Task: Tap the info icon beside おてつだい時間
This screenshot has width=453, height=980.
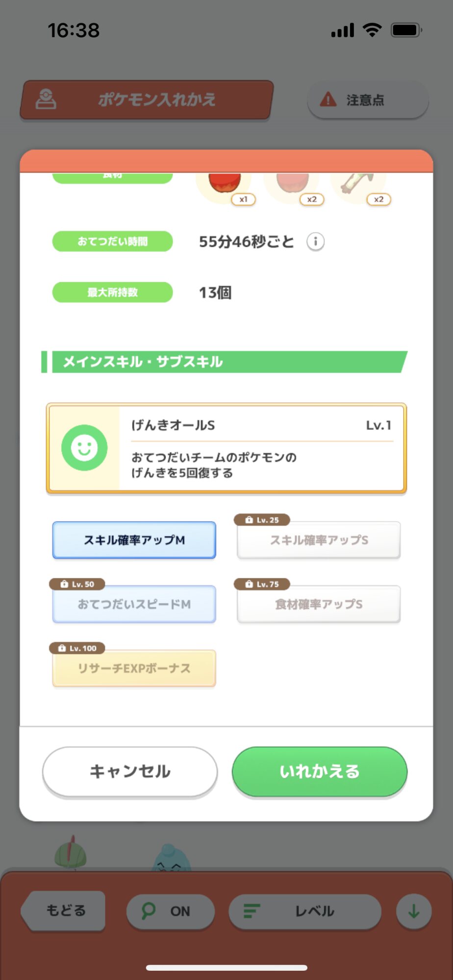Action: [315, 242]
